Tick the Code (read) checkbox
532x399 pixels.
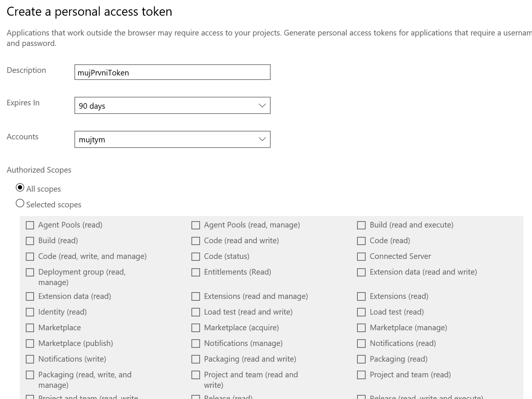click(x=361, y=241)
